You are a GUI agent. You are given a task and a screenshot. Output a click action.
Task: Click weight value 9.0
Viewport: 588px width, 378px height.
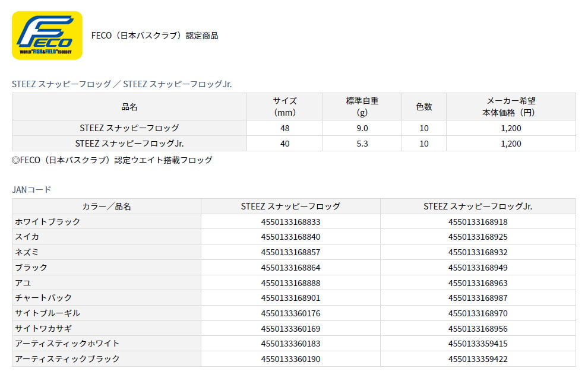[362, 128]
